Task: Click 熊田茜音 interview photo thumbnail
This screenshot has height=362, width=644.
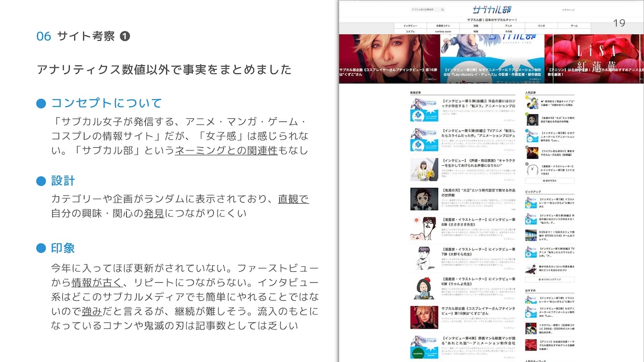Action: coord(424,169)
